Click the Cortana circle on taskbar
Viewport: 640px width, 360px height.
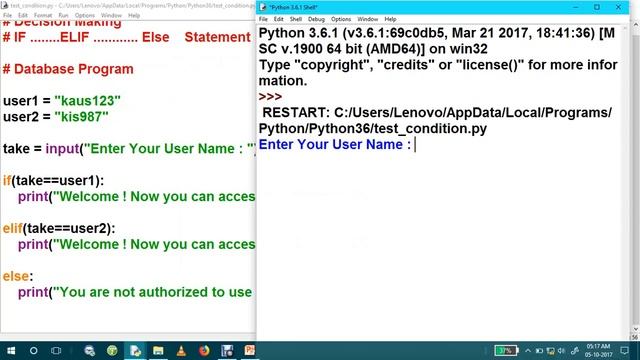click(x=33, y=351)
